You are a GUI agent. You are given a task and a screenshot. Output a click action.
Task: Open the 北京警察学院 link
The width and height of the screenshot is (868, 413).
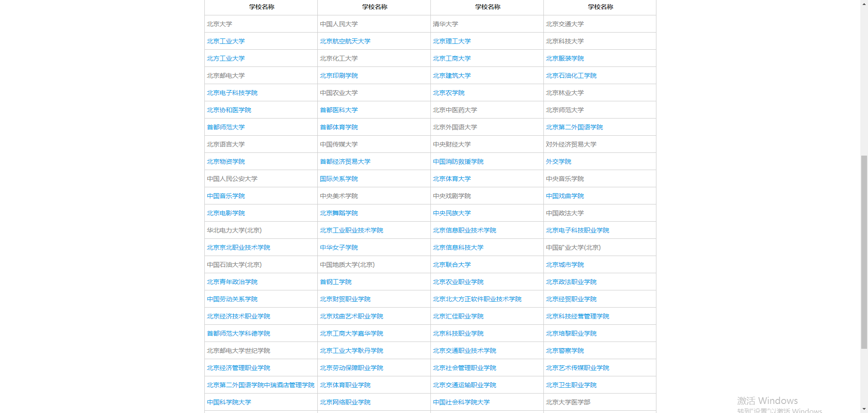[565, 351]
